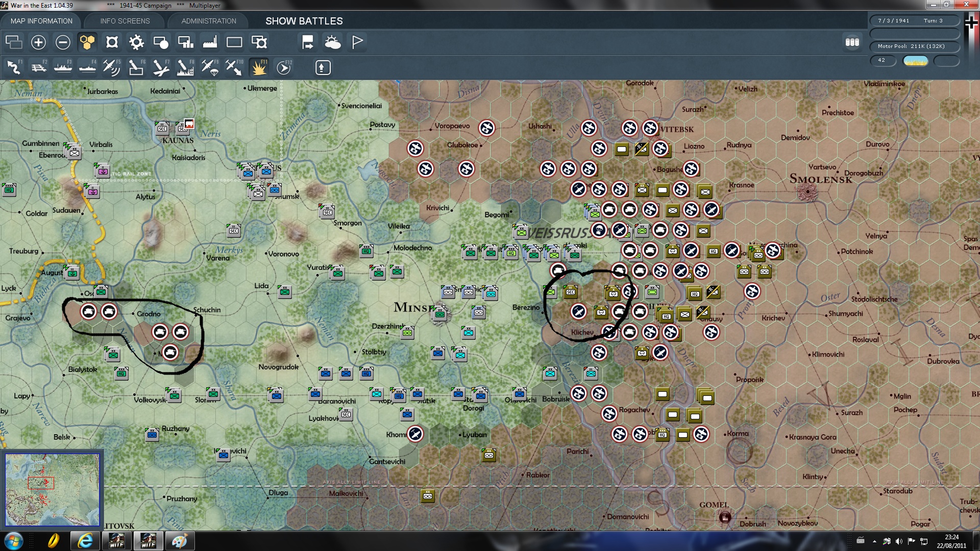Click the taskbar volume speaker icon
This screenshot has height=551, width=980.
(899, 541)
